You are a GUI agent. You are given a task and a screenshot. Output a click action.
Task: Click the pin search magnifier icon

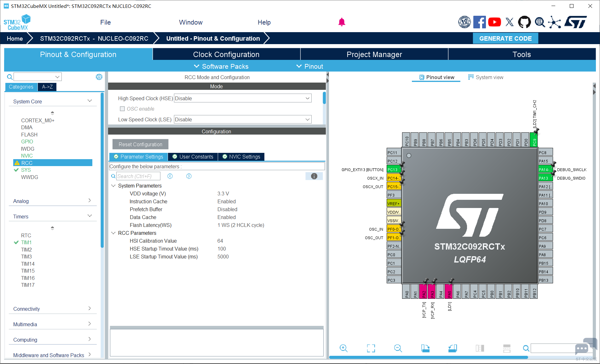click(526, 348)
